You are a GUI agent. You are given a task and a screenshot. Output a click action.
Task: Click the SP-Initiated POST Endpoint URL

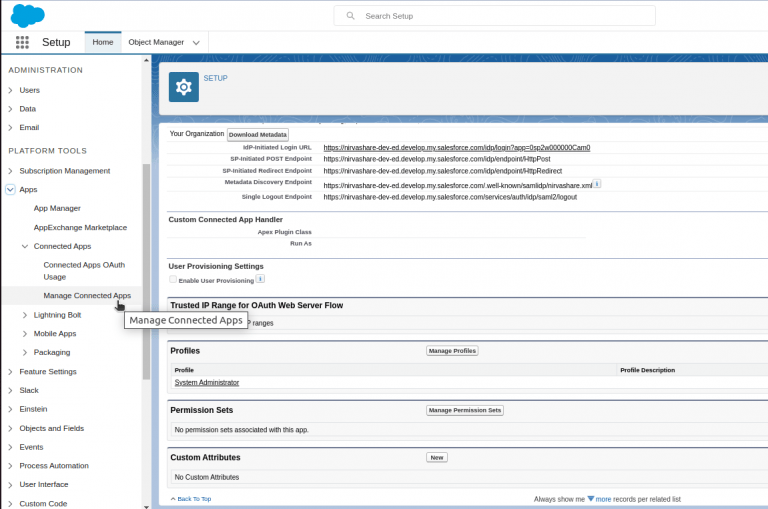pyautogui.click(x=437, y=159)
